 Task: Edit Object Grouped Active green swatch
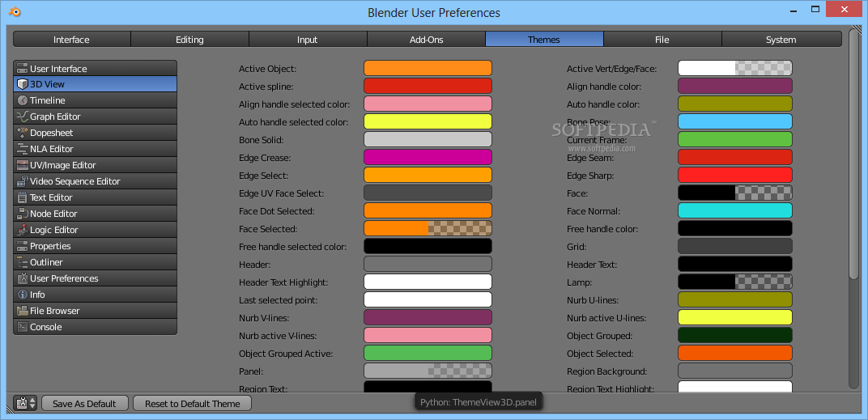point(428,353)
